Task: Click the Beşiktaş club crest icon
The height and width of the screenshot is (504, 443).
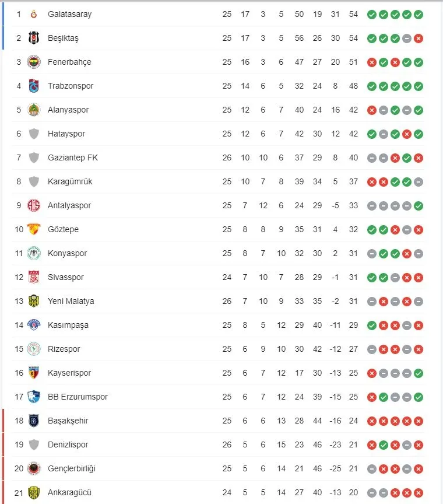Action: point(34,38)
